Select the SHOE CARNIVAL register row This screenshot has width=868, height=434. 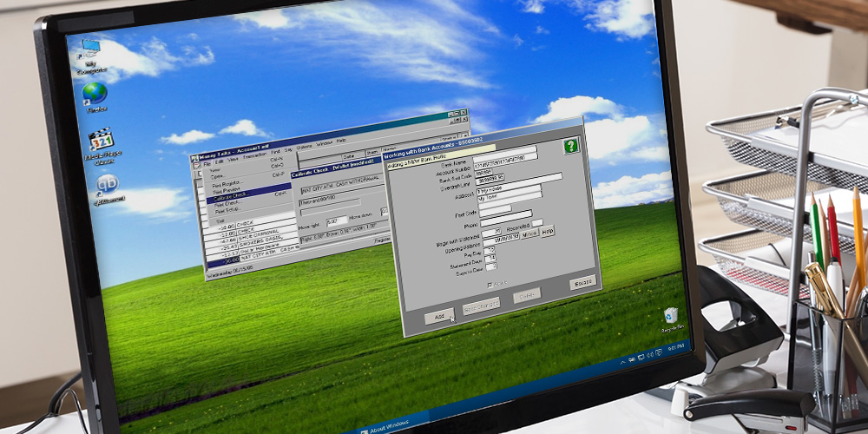point(252,234)
